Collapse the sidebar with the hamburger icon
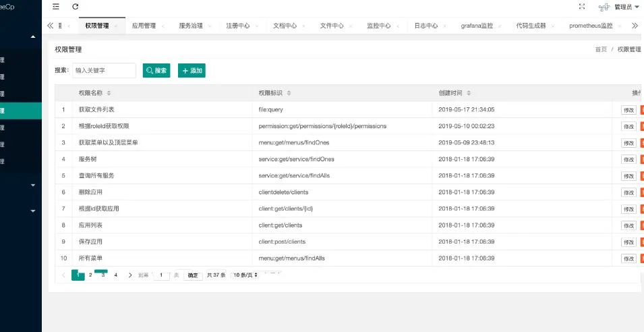Screen dimensions: 644x332 pyautogui.click(x=56, y=7)
